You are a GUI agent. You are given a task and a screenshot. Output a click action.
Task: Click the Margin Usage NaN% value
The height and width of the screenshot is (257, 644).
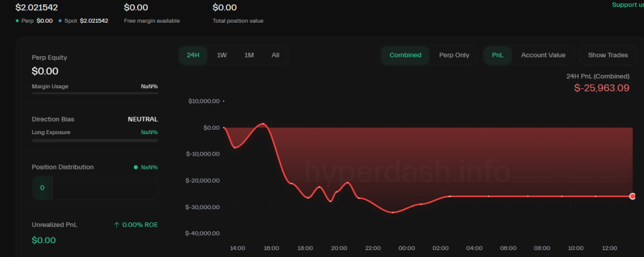click(150, 87)
